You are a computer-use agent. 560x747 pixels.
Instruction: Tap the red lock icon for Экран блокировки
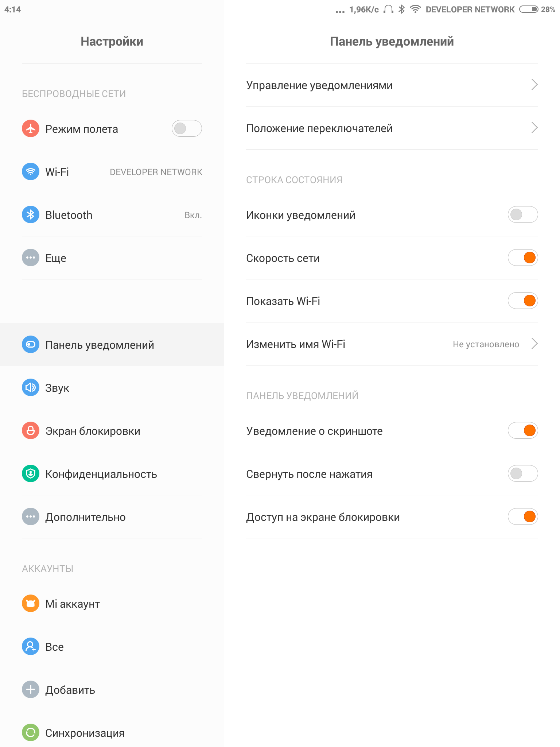31,430
